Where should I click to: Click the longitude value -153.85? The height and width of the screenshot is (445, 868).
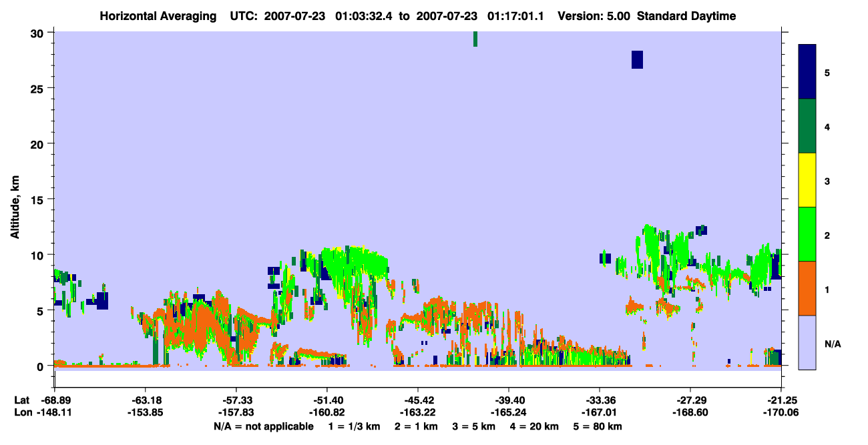[x=146, y=412]
